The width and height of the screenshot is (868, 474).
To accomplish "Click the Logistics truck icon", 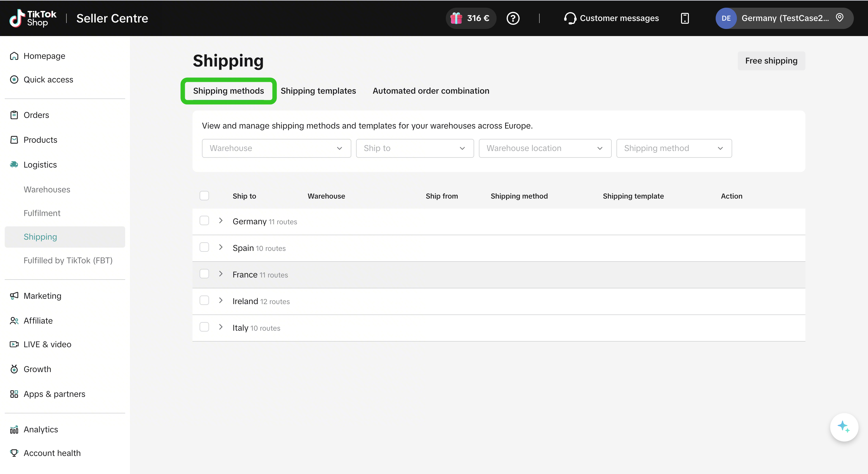I will (x=14, y=165).
